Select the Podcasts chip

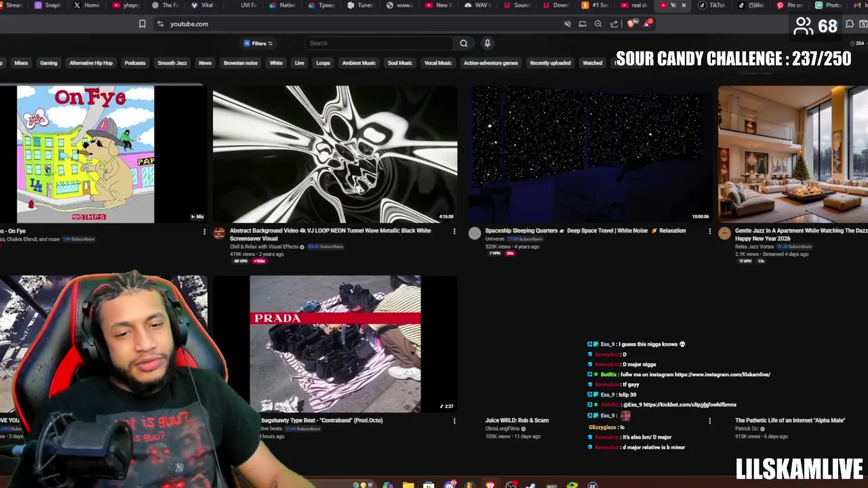pyautogui.click(x=135, y=63)
